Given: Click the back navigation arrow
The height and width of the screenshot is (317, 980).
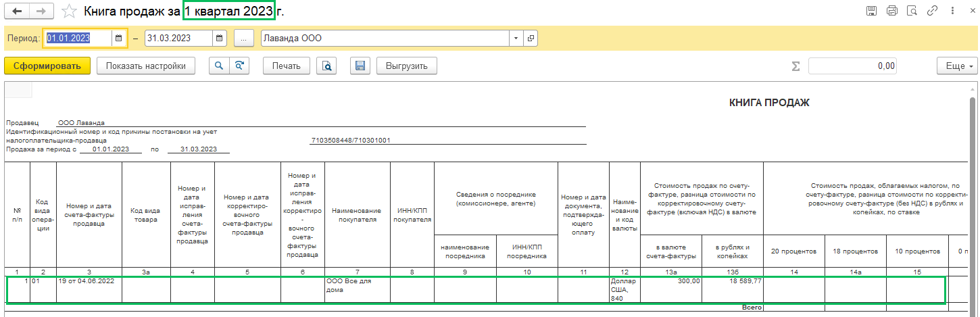Looking at the screenshot, I should coord(17,11).
